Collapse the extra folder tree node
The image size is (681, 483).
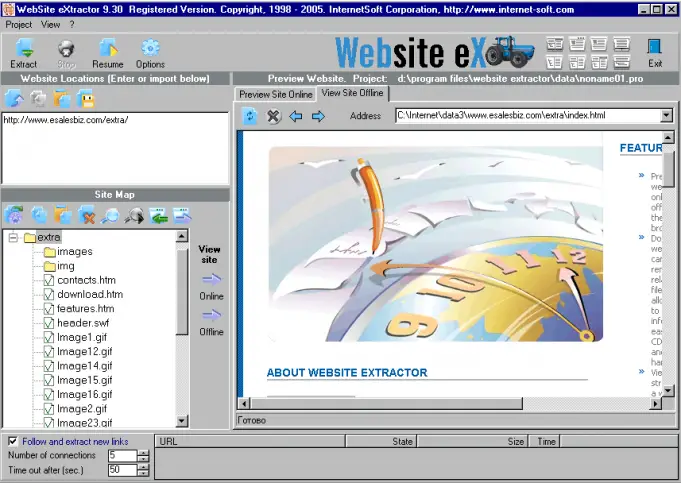(13, 237)
